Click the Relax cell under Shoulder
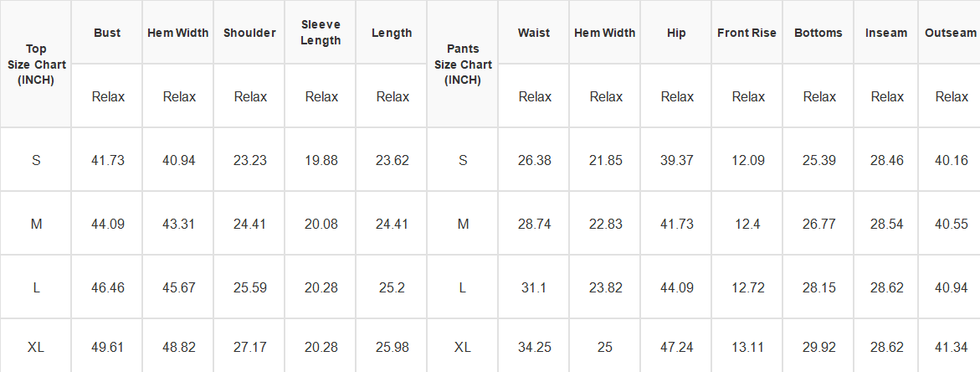980x372 pixels. [250, 97]
